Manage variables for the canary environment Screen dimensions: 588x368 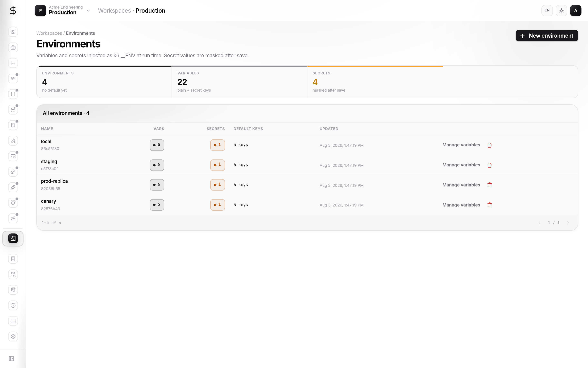click(461, 205)
